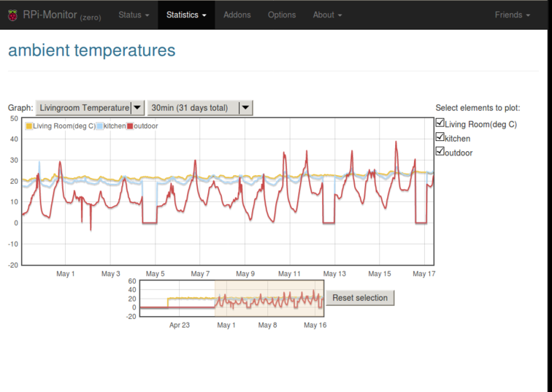Image resolution: width=552 pixels, height=392 pixels.
Task: Click the May 9 axis label
Action: [x=245, y=274]
